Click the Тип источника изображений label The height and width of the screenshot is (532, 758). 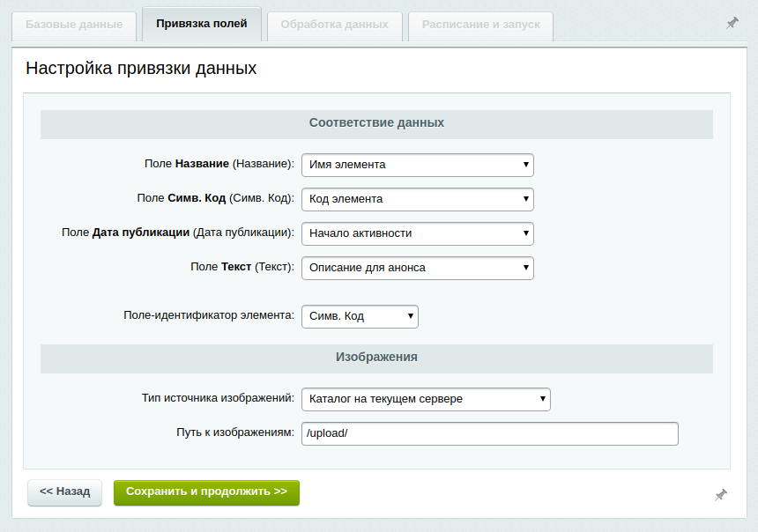coord(218,398)
